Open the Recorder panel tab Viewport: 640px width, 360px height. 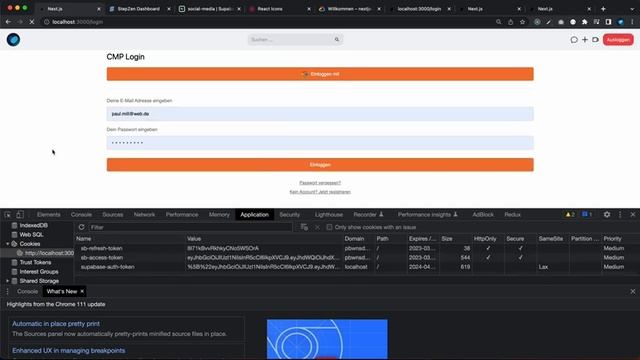click(368, 214)
